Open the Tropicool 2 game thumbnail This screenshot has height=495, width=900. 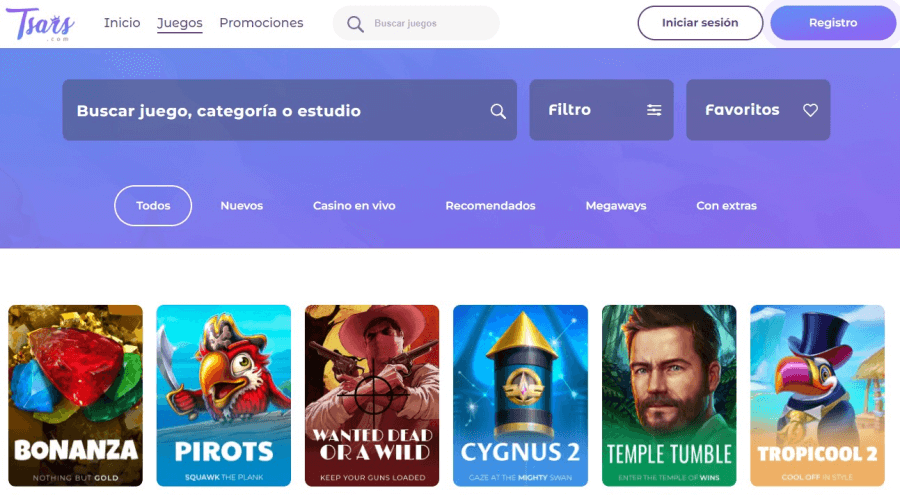[817, 396]
